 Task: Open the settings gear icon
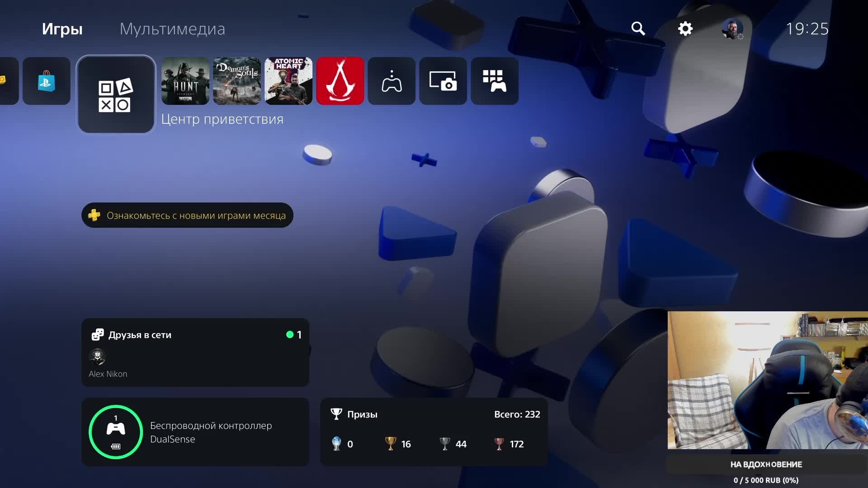point(685,28)
